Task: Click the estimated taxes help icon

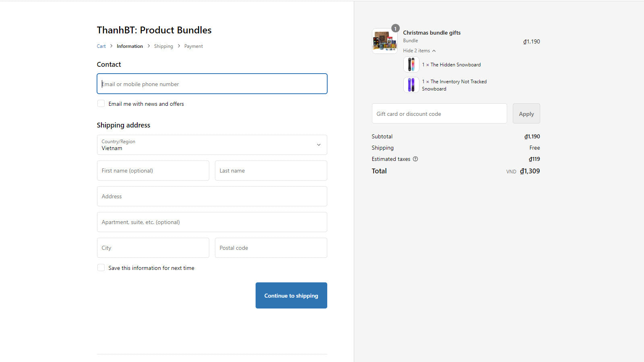Action: (x=415, y=159)
